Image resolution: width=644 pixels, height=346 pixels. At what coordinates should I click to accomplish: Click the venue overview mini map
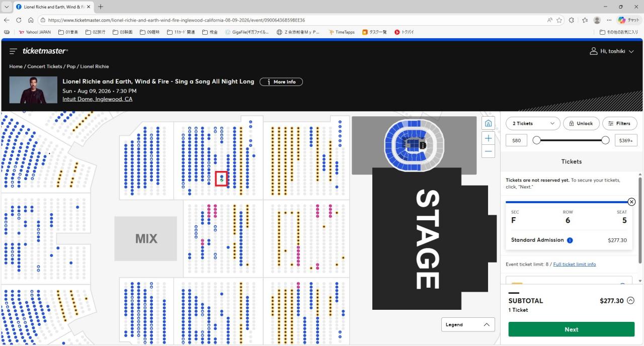point(414,145)
